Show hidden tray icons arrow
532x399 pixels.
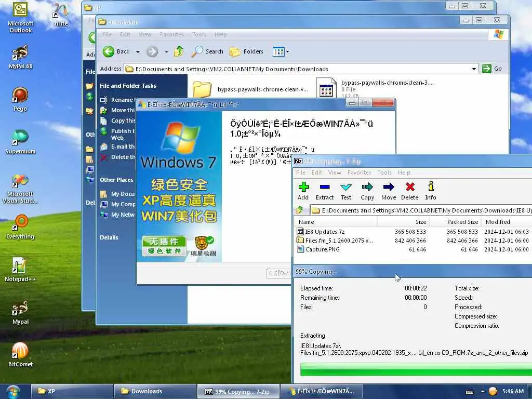tap(483, 392)
